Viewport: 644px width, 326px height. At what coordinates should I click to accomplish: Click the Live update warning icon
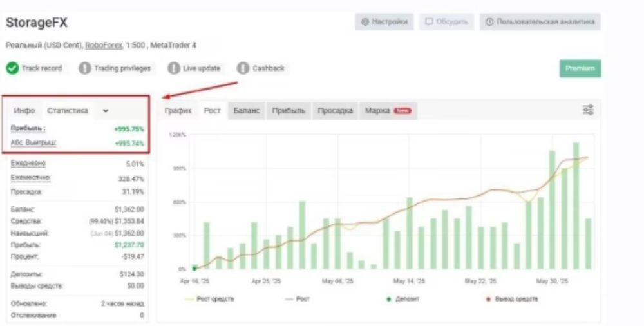174,68
